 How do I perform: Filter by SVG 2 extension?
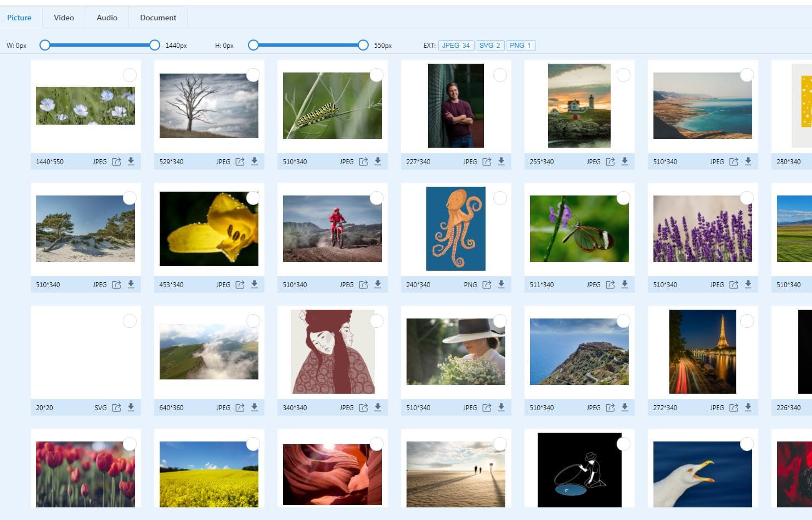(x=490, y=46)
